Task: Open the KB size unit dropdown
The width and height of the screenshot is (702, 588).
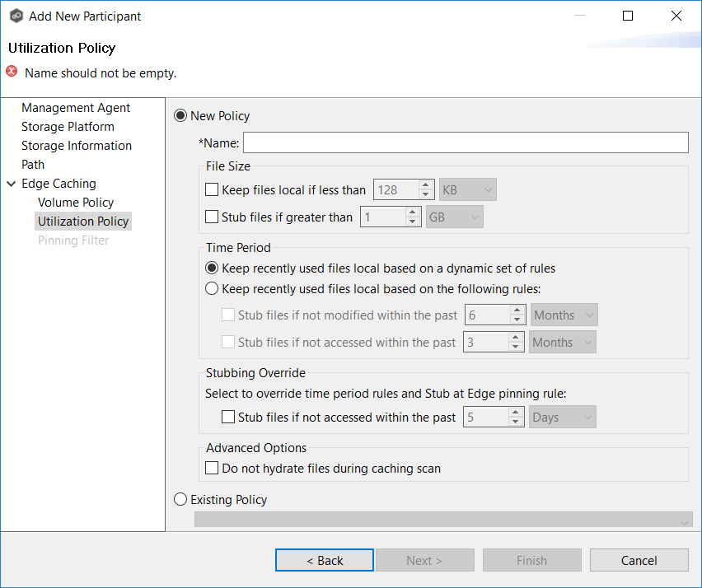Action: [x=468, y=190]
